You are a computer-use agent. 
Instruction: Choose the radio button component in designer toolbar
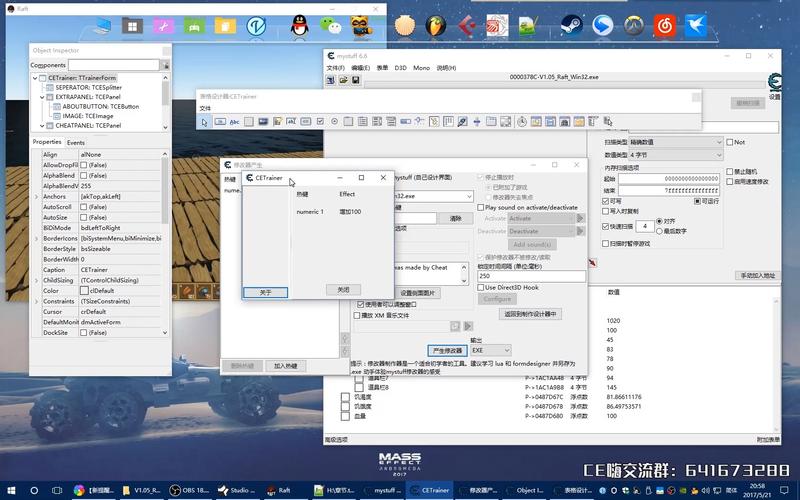pyautogui.click(x=334, y=122)
